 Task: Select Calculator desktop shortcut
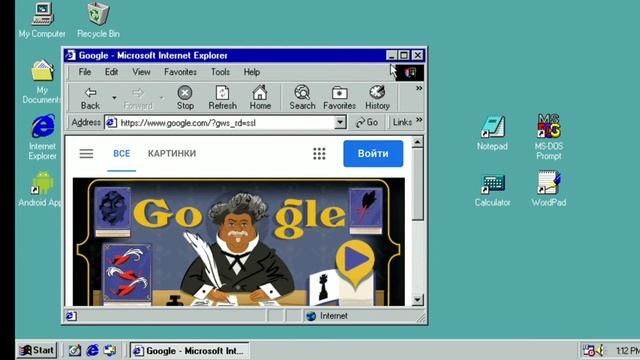click(x=492, y=190)
